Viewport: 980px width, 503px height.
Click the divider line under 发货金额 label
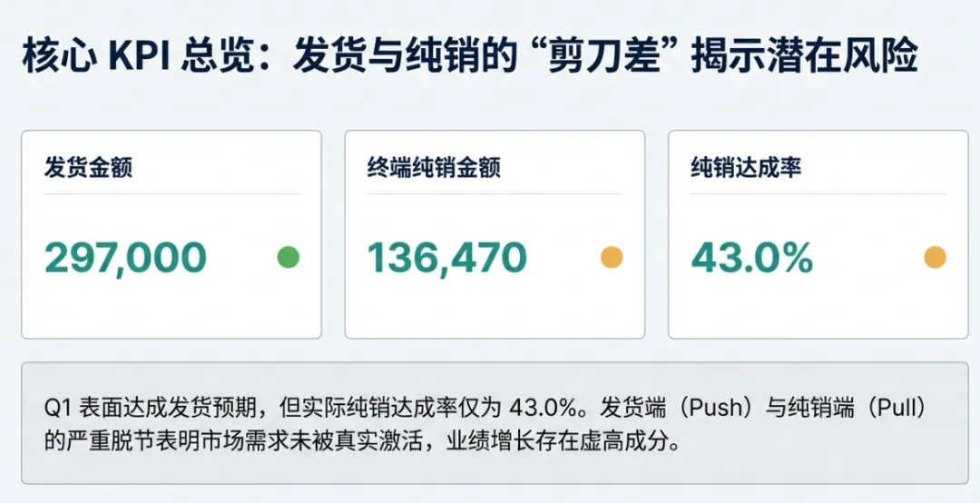(171, 193)
